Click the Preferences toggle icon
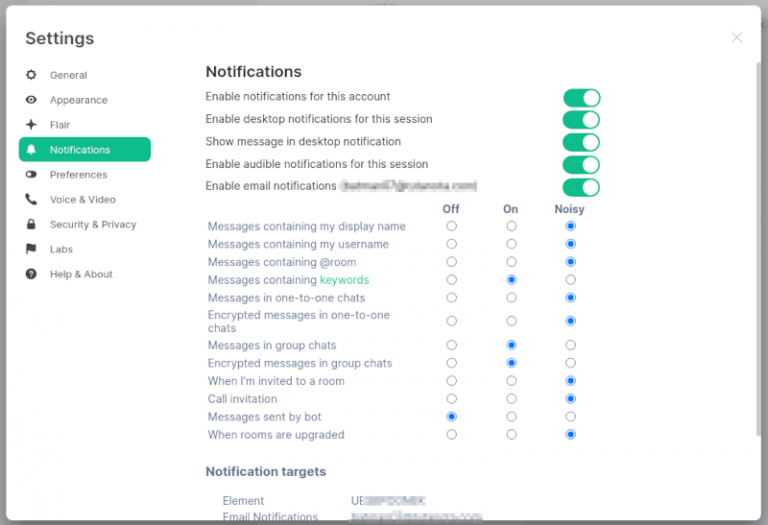Viewport: 768px width, 525px height. tap(31, 175)
